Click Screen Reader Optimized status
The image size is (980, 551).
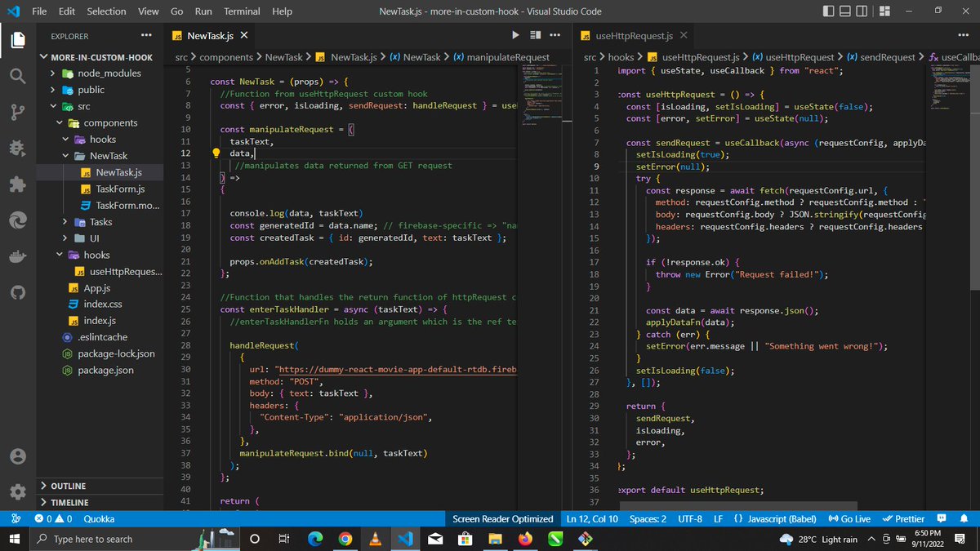502,518
